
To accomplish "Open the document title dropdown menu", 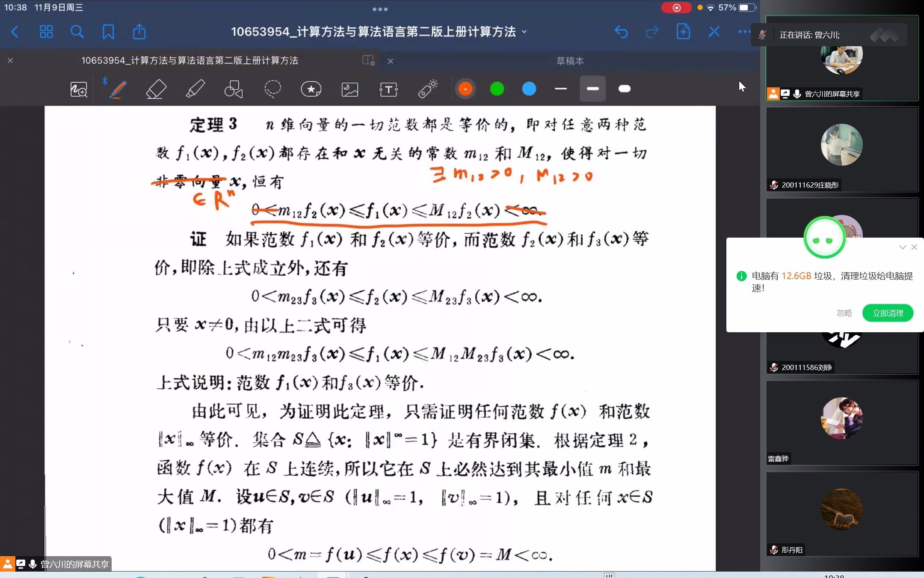I will pos(525,32).
